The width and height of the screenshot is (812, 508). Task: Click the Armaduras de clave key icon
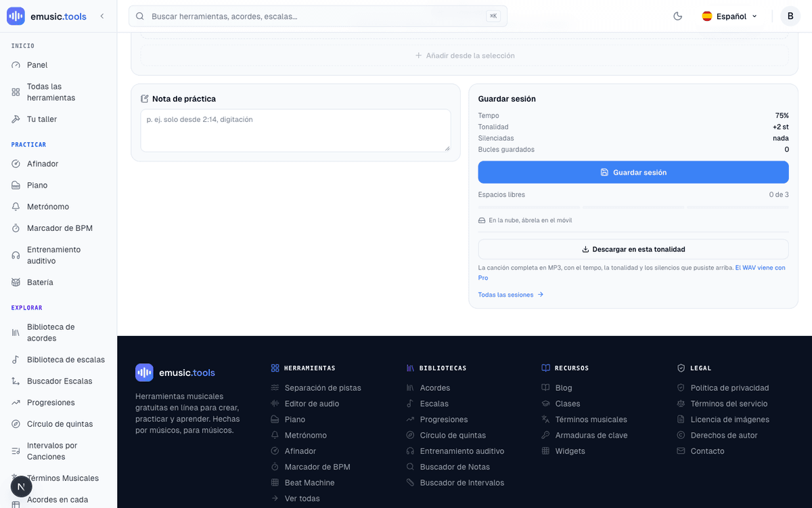pos(545,436)
